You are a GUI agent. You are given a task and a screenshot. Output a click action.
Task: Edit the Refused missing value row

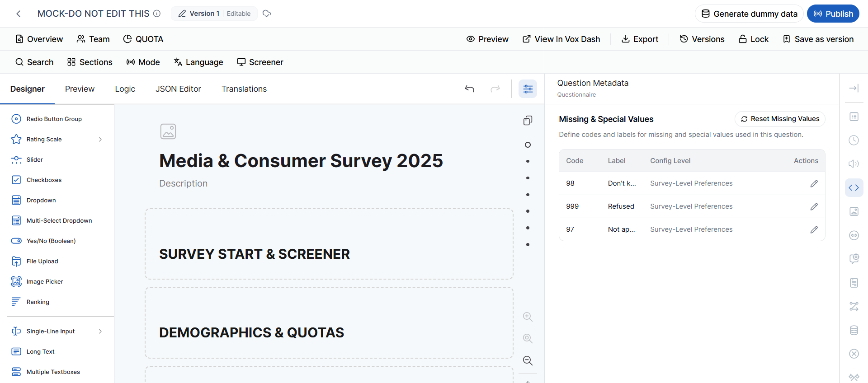(x=814, y=206)
